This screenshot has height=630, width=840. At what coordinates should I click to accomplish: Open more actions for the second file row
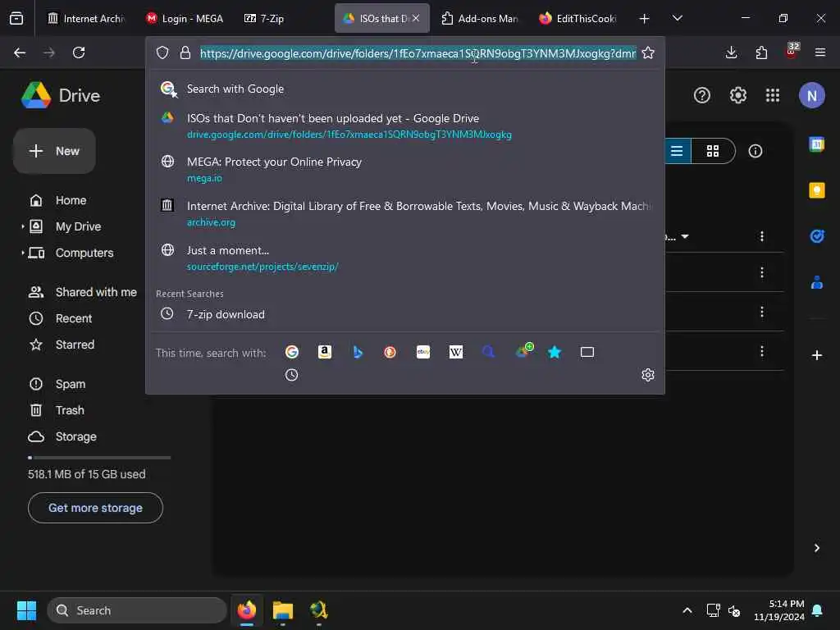tap(762, 272)
